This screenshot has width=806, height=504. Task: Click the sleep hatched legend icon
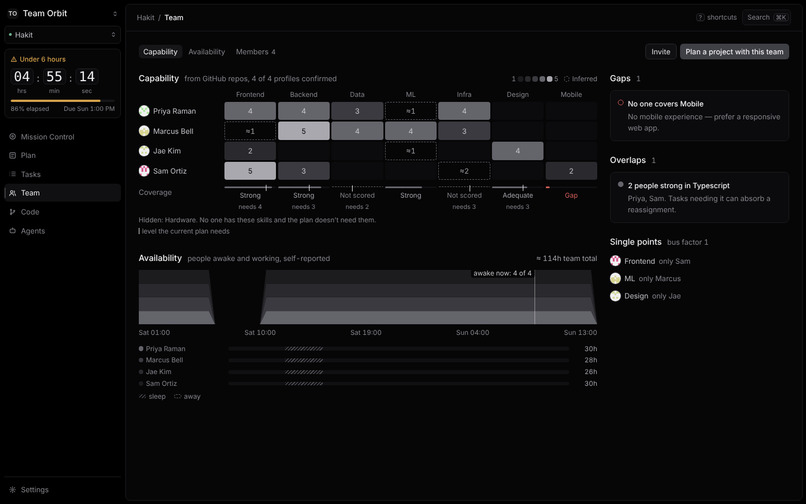pyautogui.click(x=142, y=397)
